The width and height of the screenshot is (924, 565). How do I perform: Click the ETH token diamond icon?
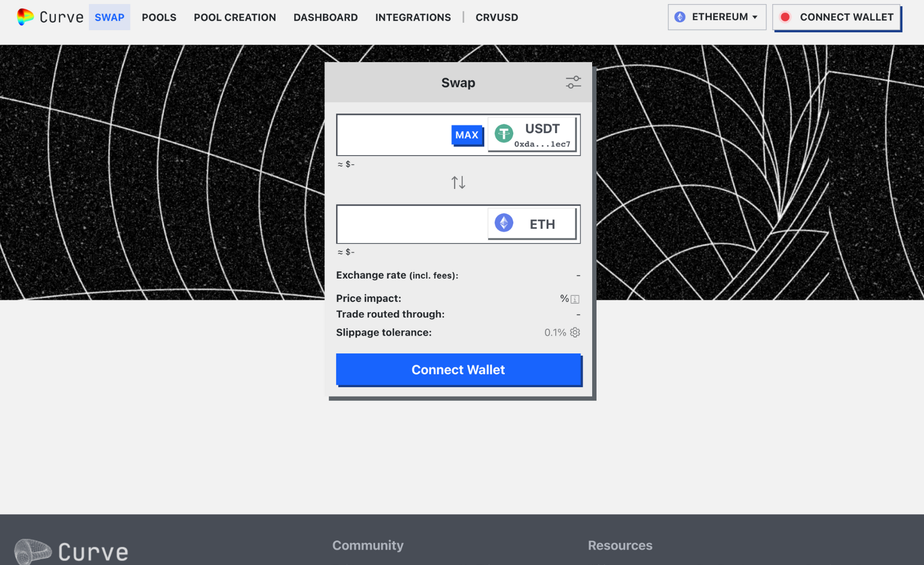pos(504,223)
